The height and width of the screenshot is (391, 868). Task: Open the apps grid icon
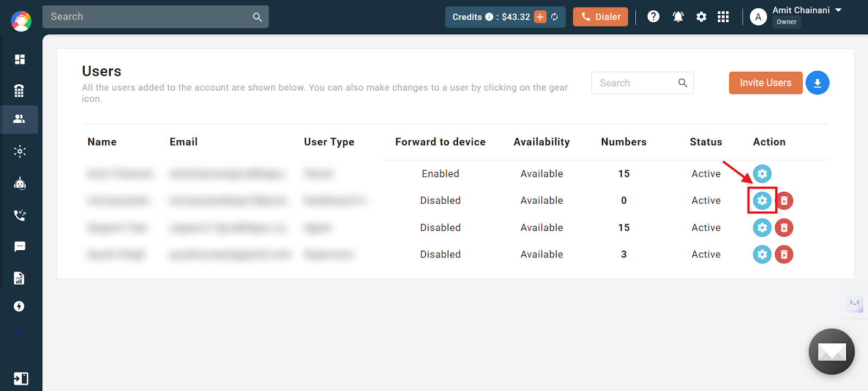click(x=723, y=17)
